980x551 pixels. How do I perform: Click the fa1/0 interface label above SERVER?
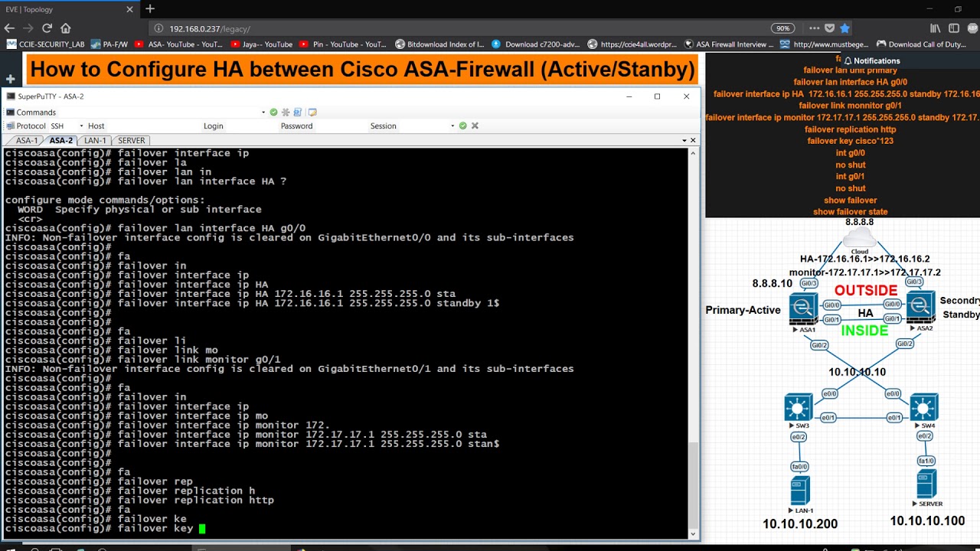(926, 461)
